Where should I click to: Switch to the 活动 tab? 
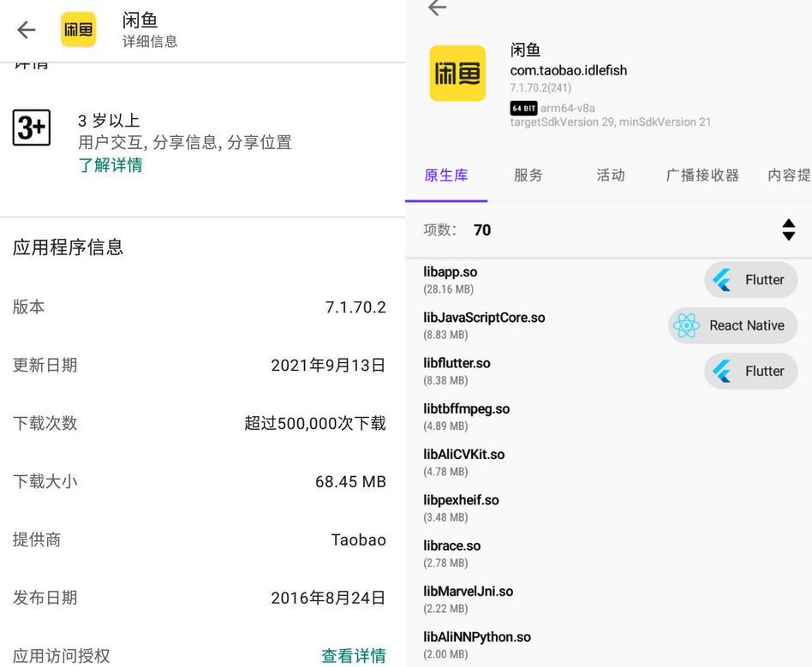tap(611, 176)
